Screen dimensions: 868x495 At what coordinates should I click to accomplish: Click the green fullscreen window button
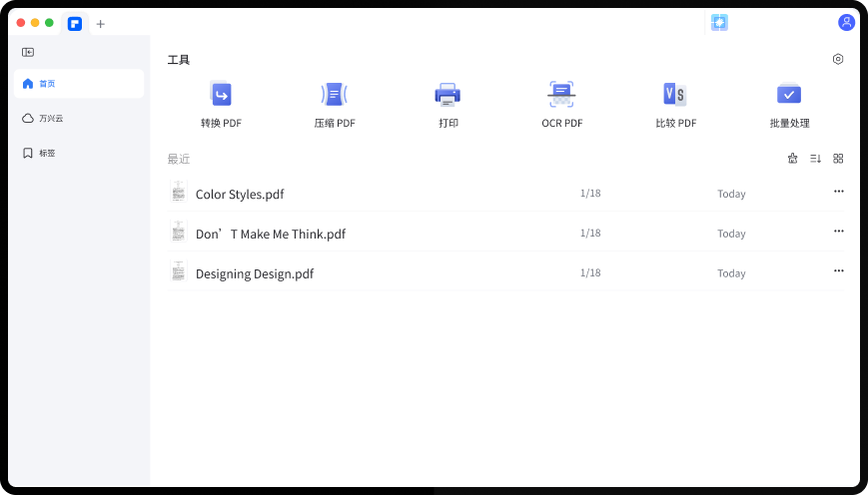(x=49, y=23)
